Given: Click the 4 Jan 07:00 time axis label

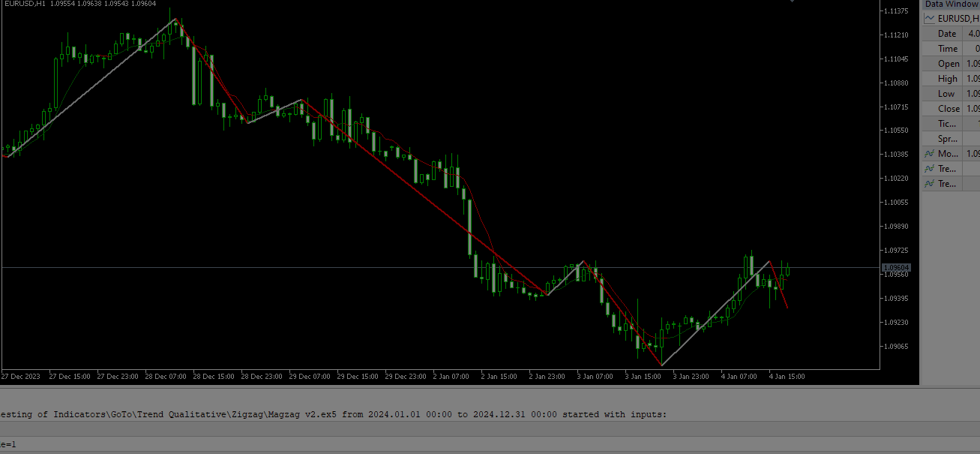Looking at the screenshot, I should (739, 377).
